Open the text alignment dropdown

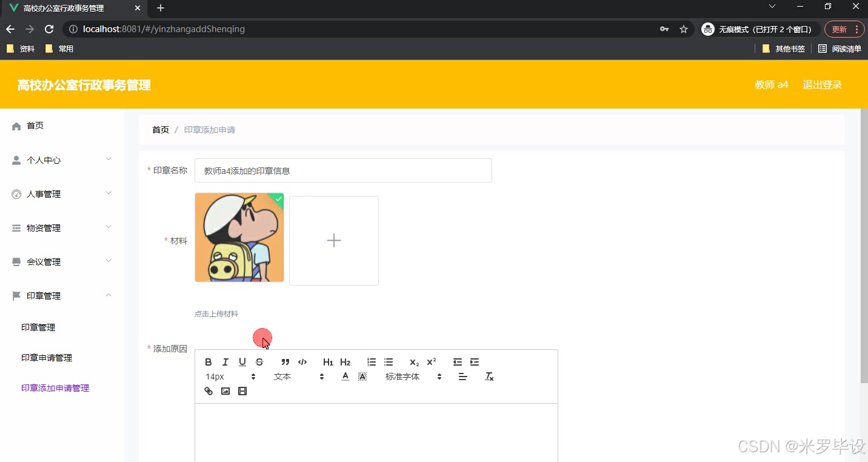click(x=462, y=377)
